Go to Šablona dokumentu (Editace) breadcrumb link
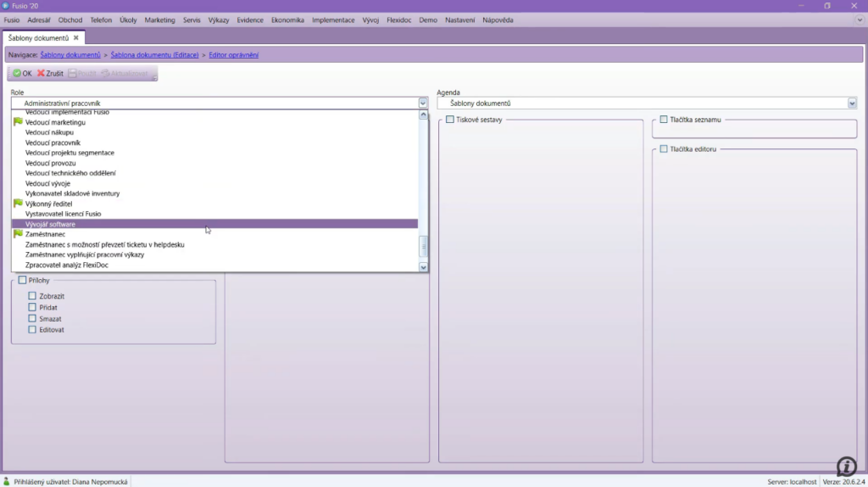 [x=154, y=55]
